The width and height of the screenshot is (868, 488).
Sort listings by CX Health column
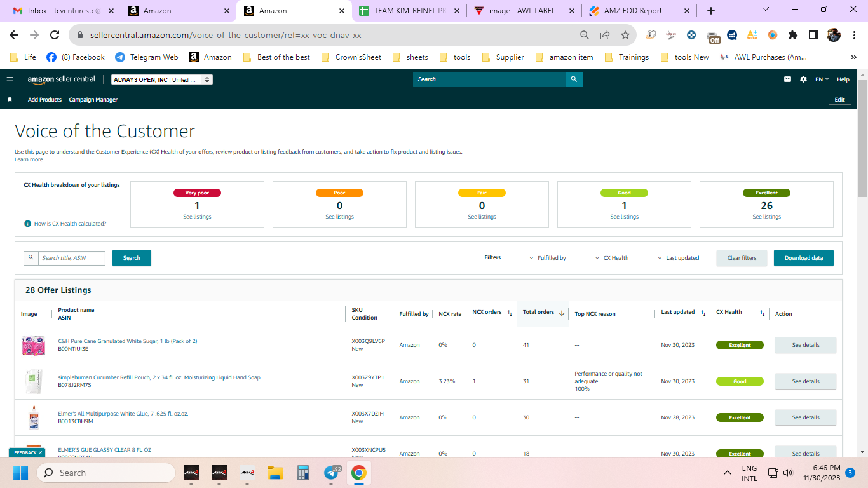(763, 313)
